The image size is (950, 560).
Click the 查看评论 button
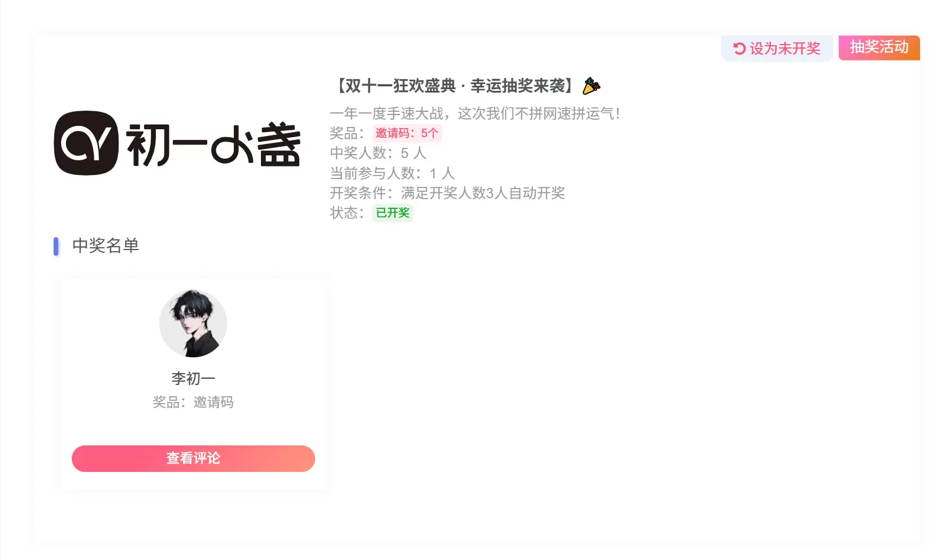193,458
